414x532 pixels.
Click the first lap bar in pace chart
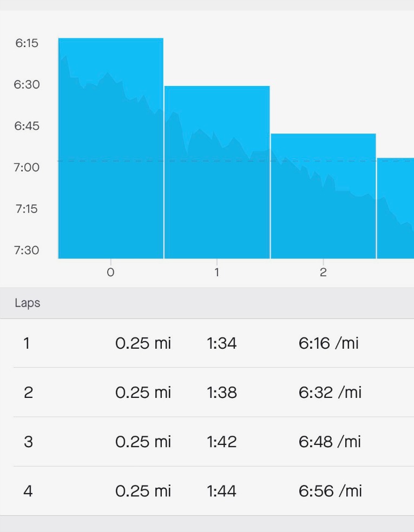pos(110,148)
